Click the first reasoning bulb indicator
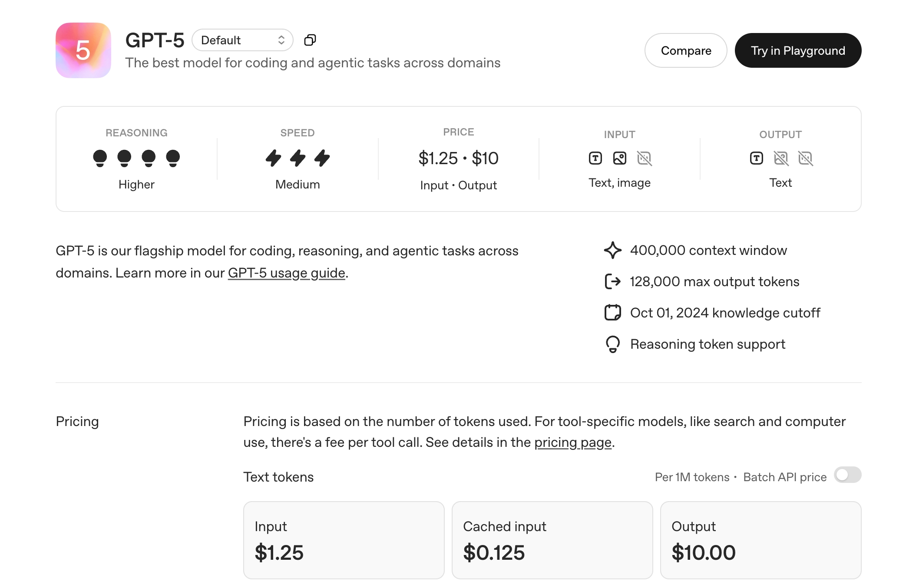 click(100, 158)
